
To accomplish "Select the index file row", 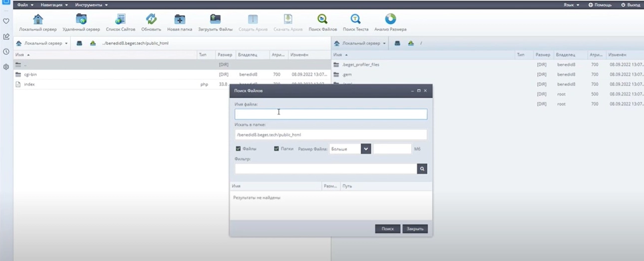I will (172, 84).
